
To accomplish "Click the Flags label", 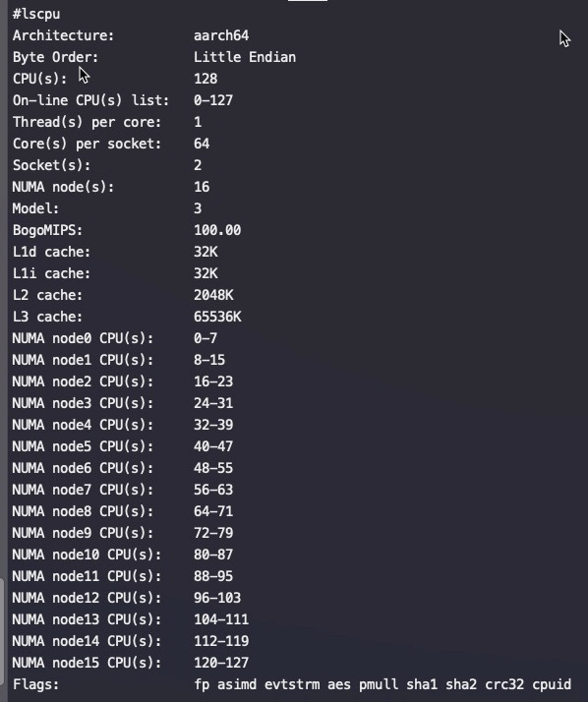I will [35, 684].
